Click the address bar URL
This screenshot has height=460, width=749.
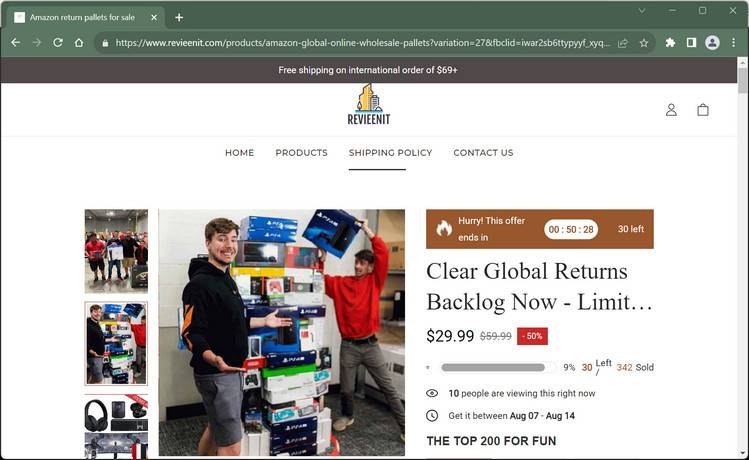pyautogui.click(x=362, y=43)
